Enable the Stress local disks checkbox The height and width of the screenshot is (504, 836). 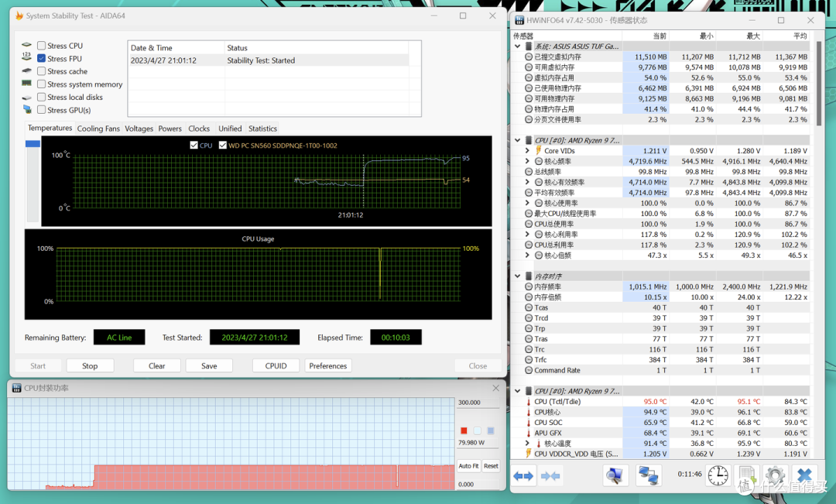coord(41,97)
